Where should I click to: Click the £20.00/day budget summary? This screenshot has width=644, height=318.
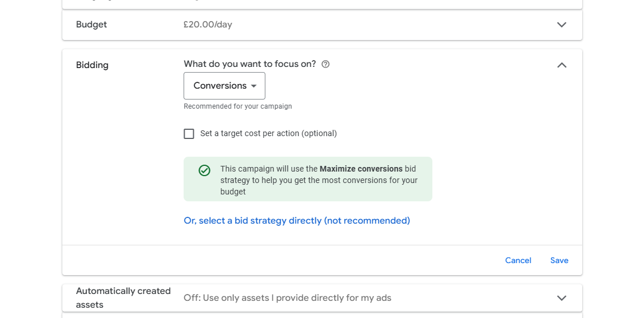(x=208, y=25)
